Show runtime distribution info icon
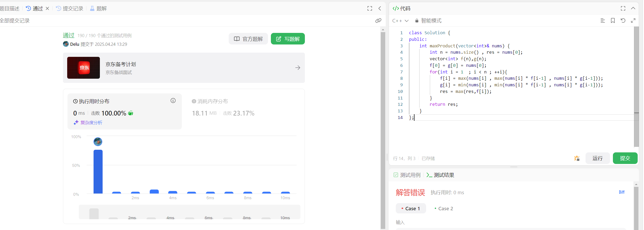 tap(173, 101)
